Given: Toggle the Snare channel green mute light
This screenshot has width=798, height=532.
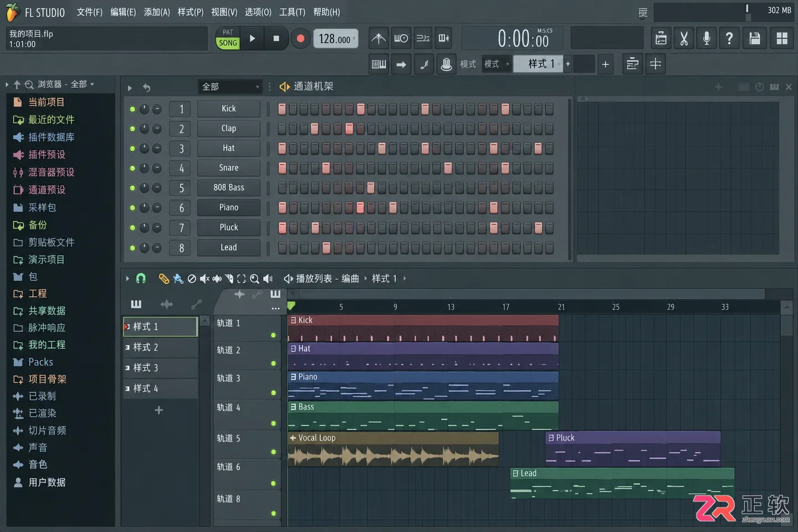Looking at the screenshot, I should (132, 168).
